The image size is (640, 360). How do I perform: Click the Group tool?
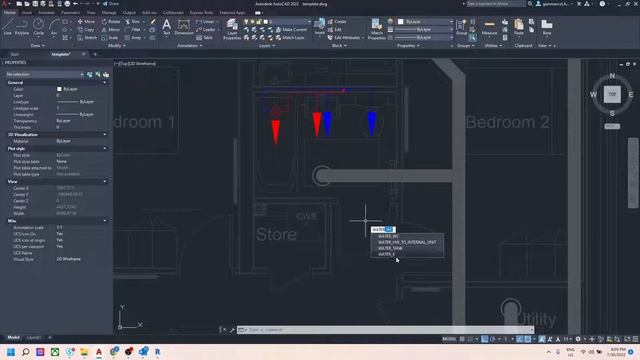pos(462,27)
